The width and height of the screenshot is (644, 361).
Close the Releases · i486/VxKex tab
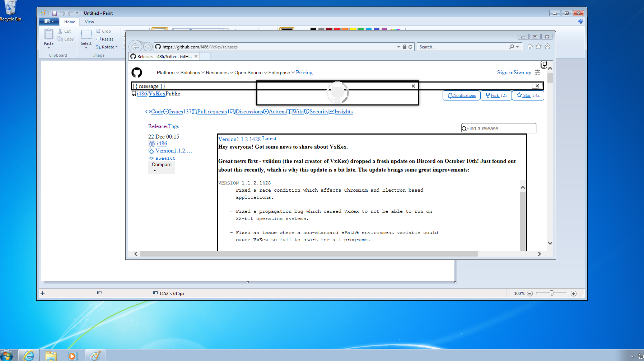[x=196, y=56]
